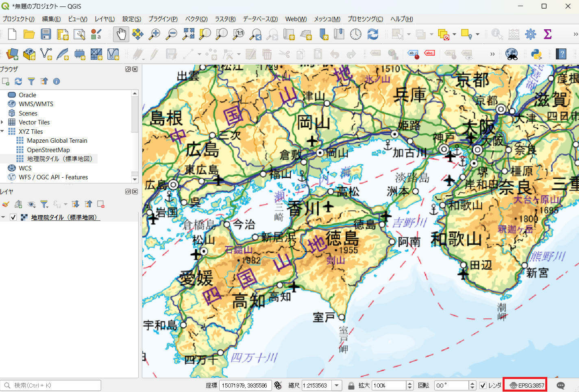Select OpenStreetMap in the browser tree

pyautogui.click(x=48, y=150)
